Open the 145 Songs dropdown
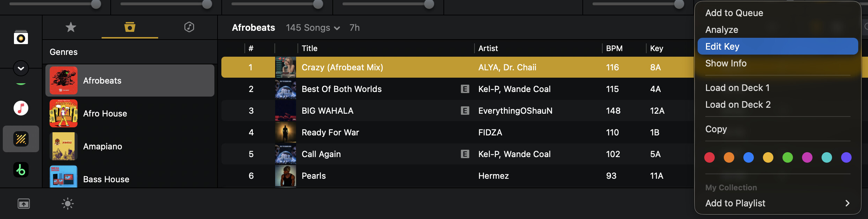The height and width of the screenshot is (219, 868). (x=313, y=28)
